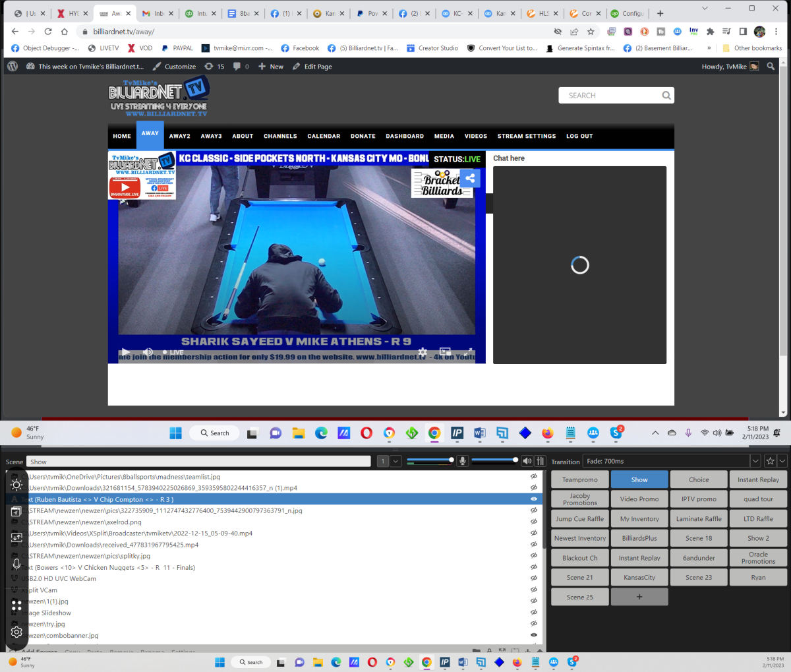
Task: Click the speaker icon in XSplit toolbar
Action: click(527, 461)
